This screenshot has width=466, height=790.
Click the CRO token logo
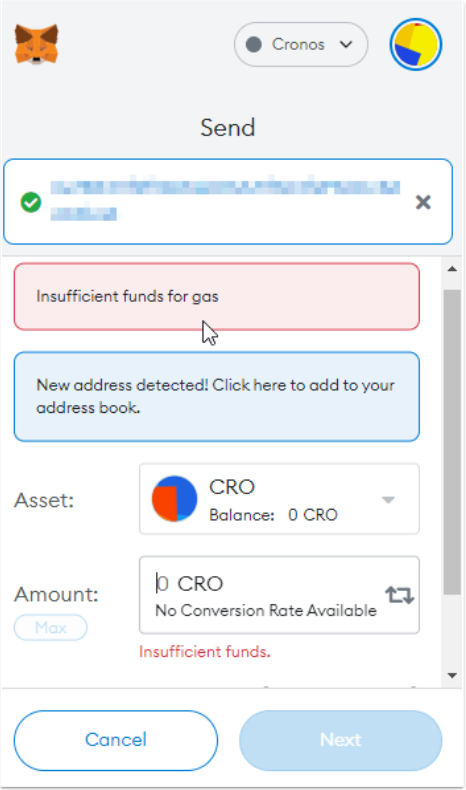(x=174, y=499)
